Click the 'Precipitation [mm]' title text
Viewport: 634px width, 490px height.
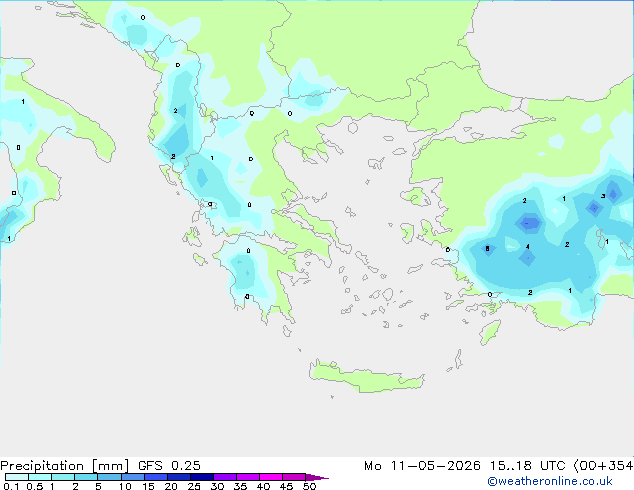click(65, 466)
